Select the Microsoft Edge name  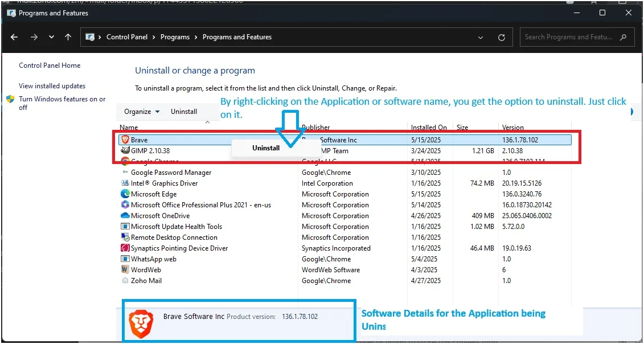pyautogui.click(x=154, y=194)
